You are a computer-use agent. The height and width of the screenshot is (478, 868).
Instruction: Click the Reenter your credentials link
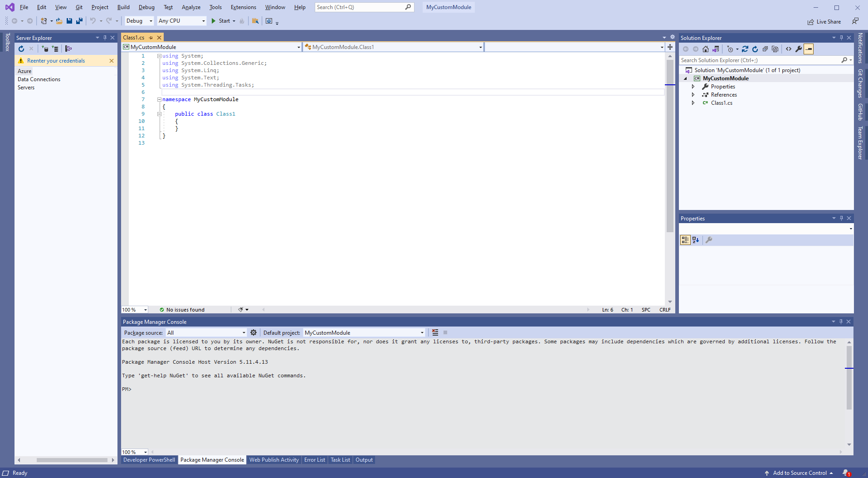[x=56, y=61]
